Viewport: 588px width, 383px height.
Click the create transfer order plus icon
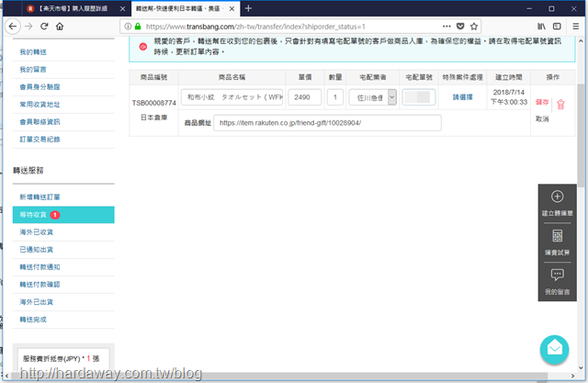pyautogui.click(x=557, y=197)
